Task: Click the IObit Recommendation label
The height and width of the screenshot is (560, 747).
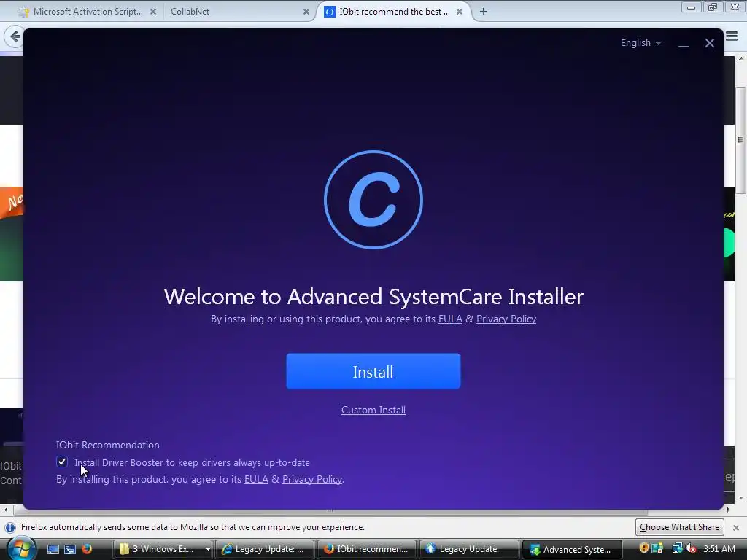Action: [108, 445]
